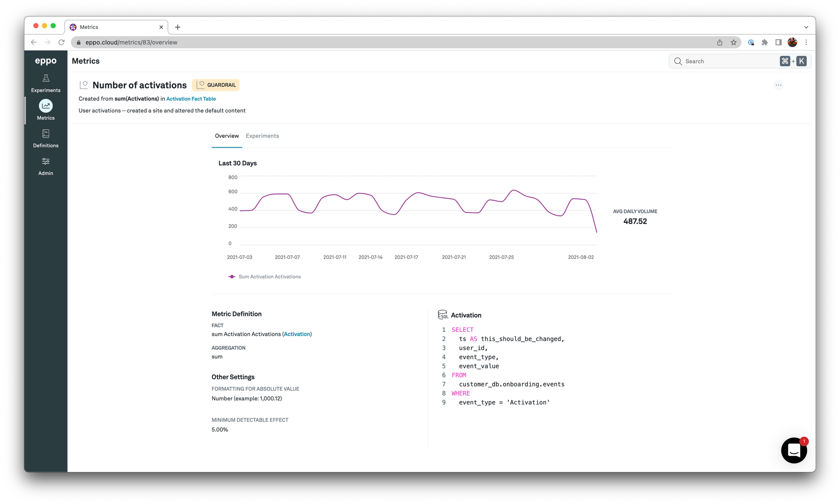Select the Overview tab
This screenshot has height=504, width=840.
click(x=227, y=136)
